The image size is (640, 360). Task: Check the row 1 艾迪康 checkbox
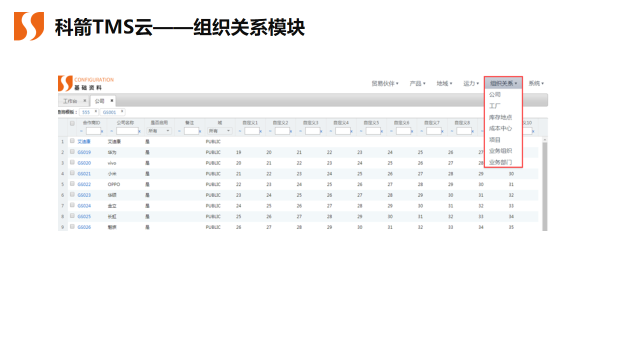(72, 141)
